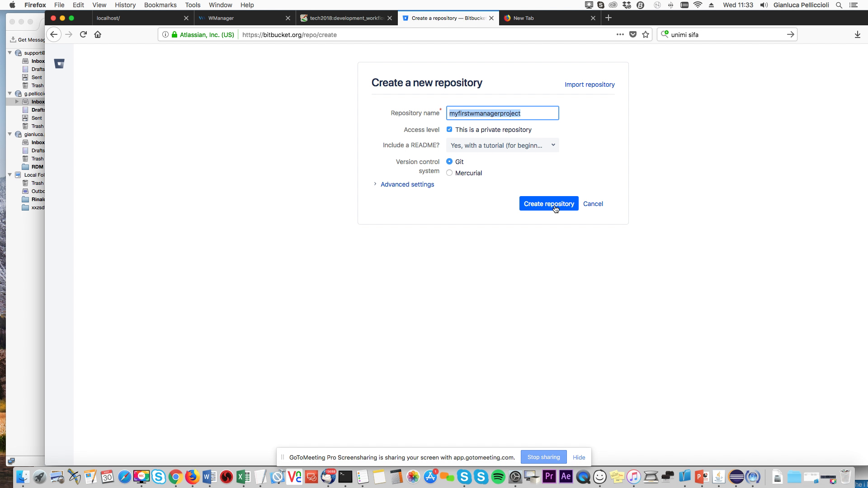Reload the current page
This screenshot has width=868, height=488.
point(83,34)
